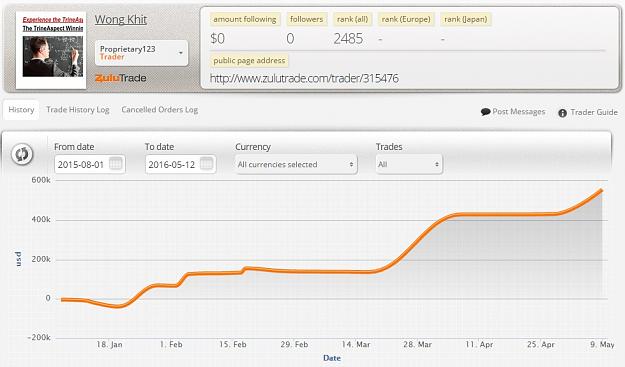
Task: Click the 15. Feb date axis label
Action: tap(232, 344)
